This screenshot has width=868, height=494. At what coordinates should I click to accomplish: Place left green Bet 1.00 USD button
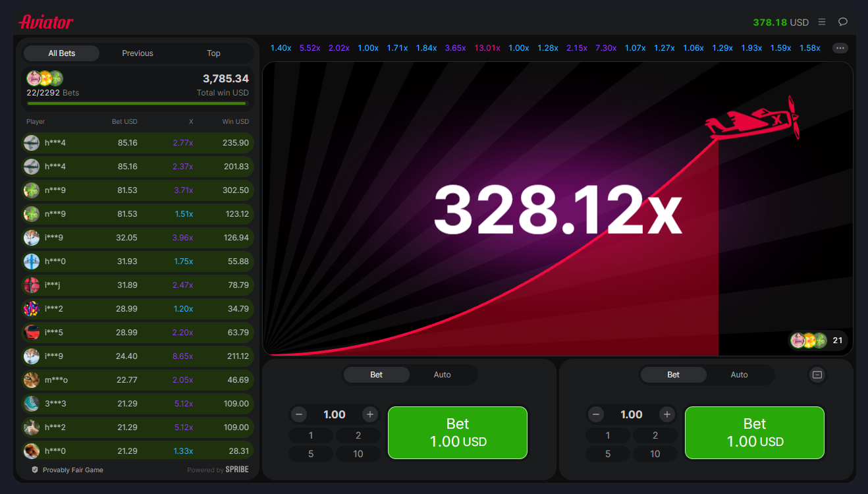[458, 433]
